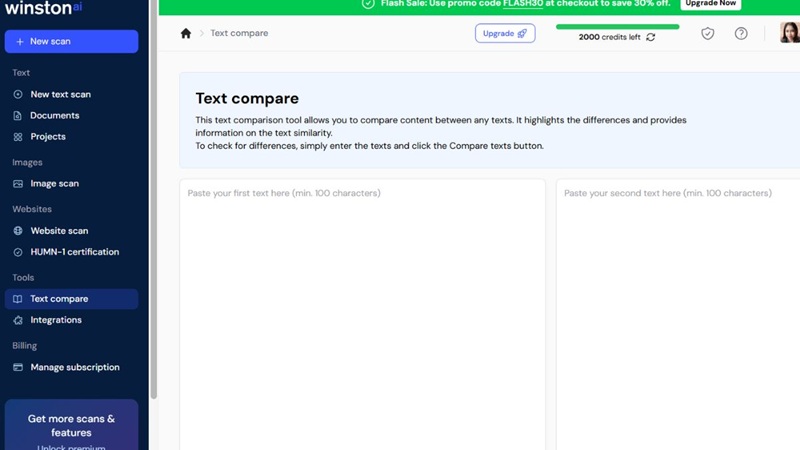Open Website scan globe icon
800x450 pixels.
18,231
